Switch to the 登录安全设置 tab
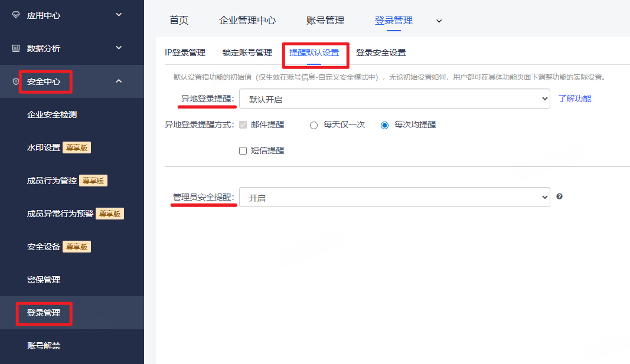 point(381,53)
